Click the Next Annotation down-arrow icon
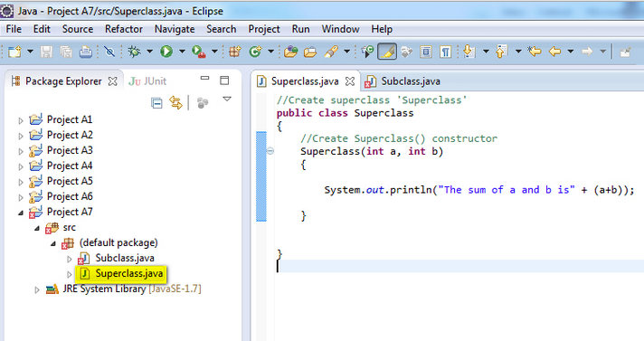Image resolution: width=644 pixels, height=341 pixels. [x=469, y=52]
